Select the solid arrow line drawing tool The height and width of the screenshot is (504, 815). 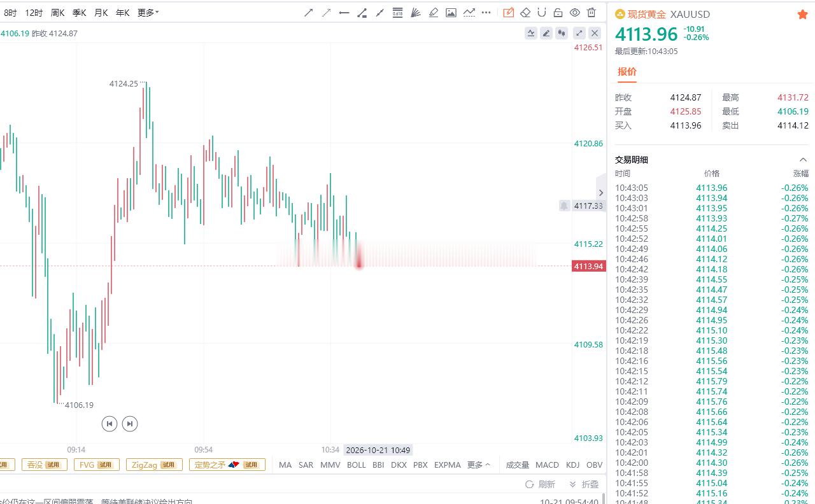[309, 13]
